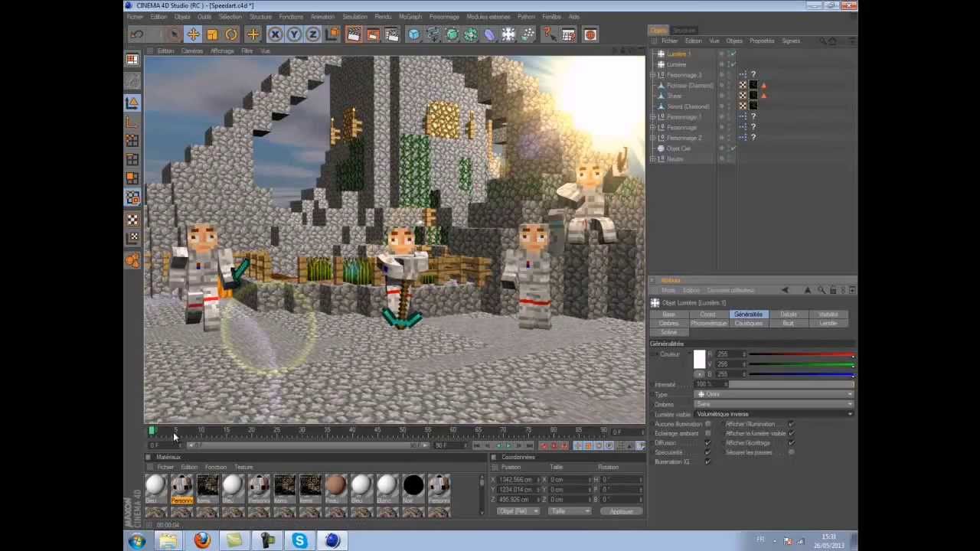The width and height of the screenshot is (980, 551).
Task: Add a cube primitive object
Action: (414, 34)
